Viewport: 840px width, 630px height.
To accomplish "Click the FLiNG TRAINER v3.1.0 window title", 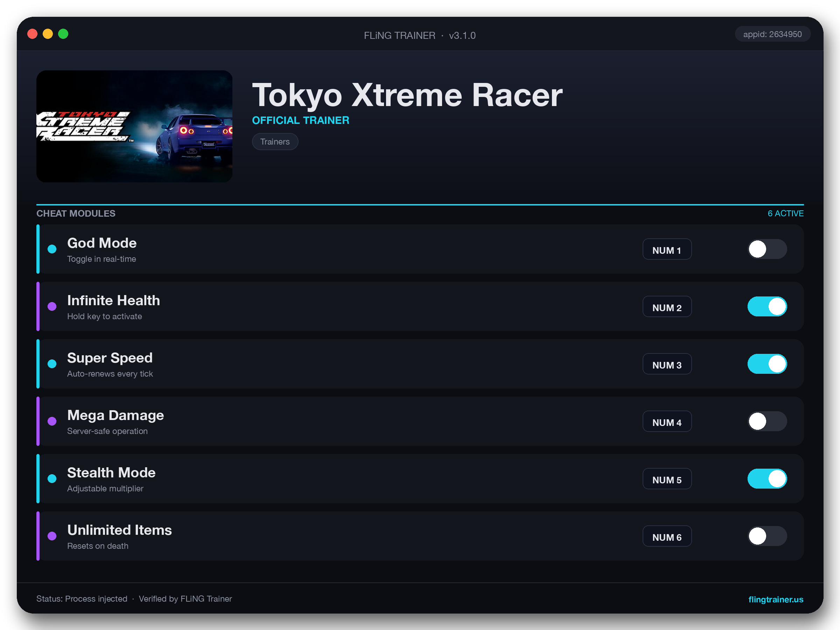I will 420,35.
